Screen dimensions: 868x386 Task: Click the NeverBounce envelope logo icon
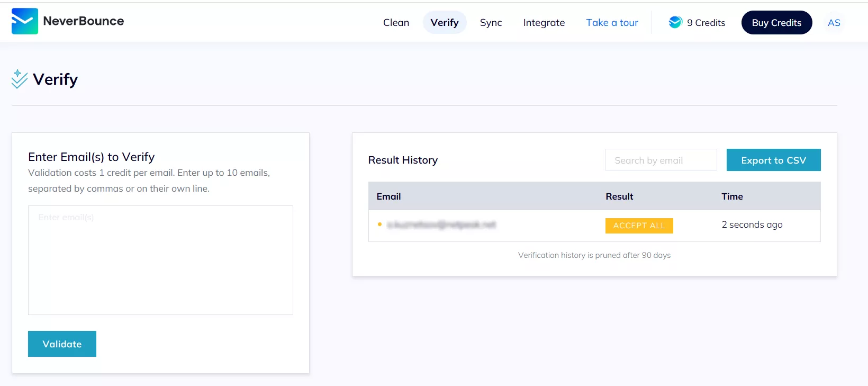tap(25, 21)
